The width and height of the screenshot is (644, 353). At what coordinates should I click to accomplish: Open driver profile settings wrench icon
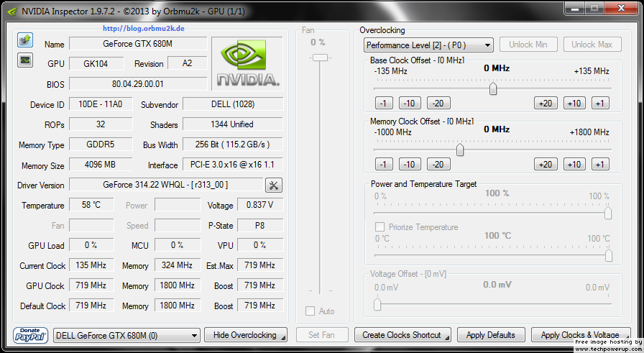tap(274, 185)
